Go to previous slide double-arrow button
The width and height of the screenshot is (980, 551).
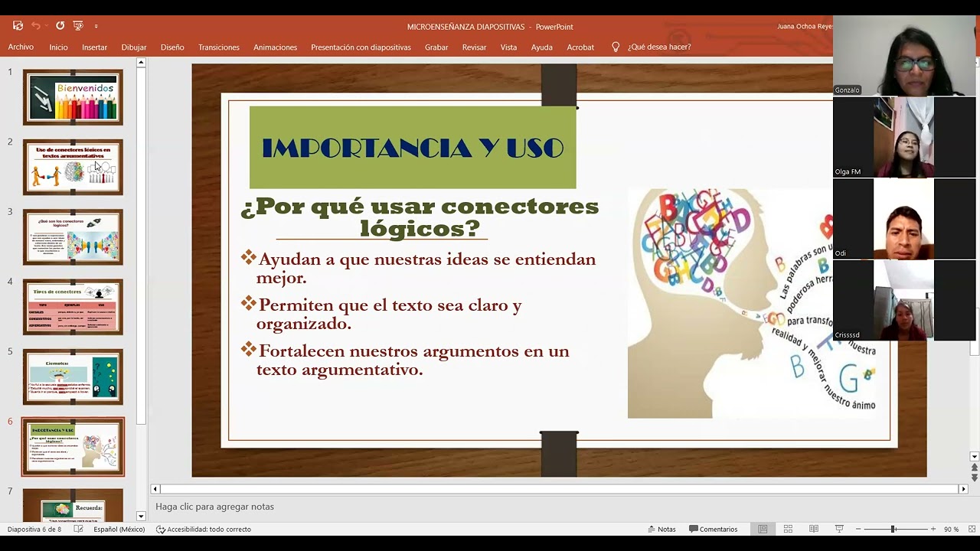pos(974,468)
